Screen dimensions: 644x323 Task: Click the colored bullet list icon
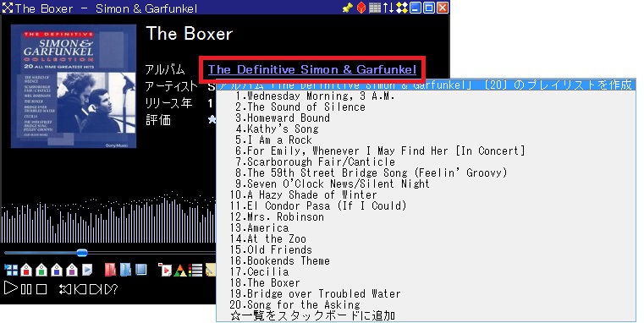pos(195,270)
